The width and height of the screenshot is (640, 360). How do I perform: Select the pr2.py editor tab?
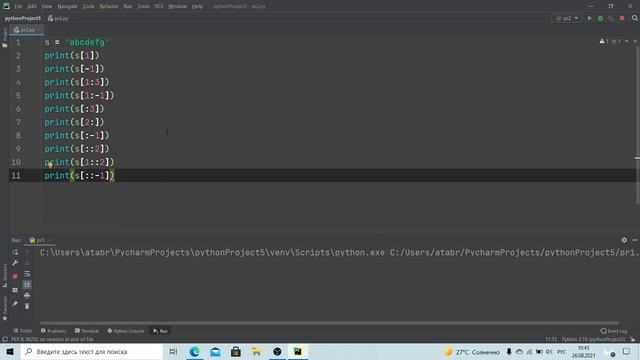(27, 30)
